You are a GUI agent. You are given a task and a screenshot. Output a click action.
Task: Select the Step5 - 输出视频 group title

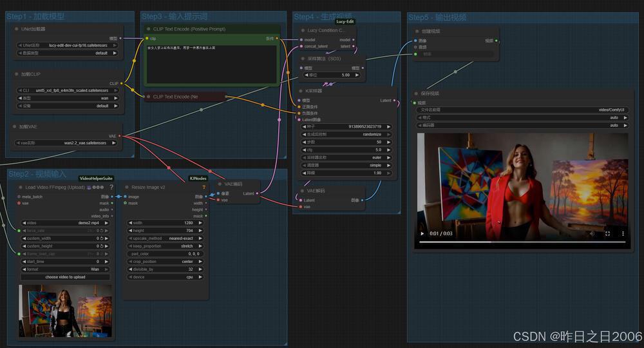point(437,17)
